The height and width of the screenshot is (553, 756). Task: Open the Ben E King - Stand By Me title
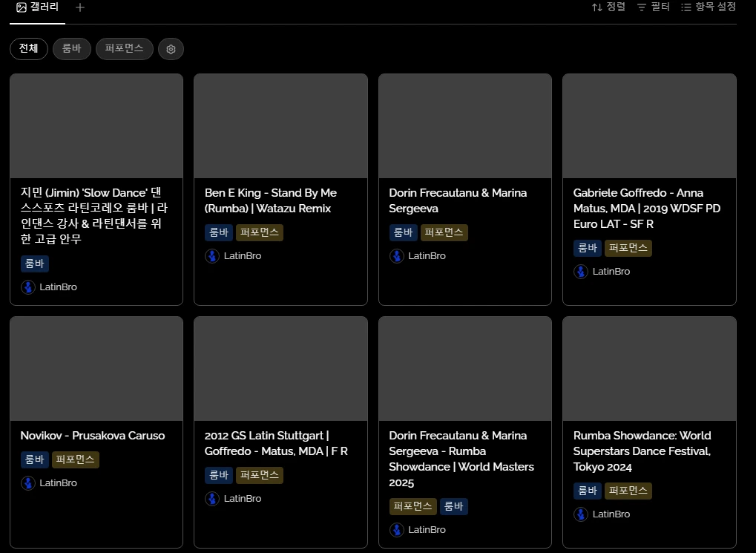(x=270, y=200)
